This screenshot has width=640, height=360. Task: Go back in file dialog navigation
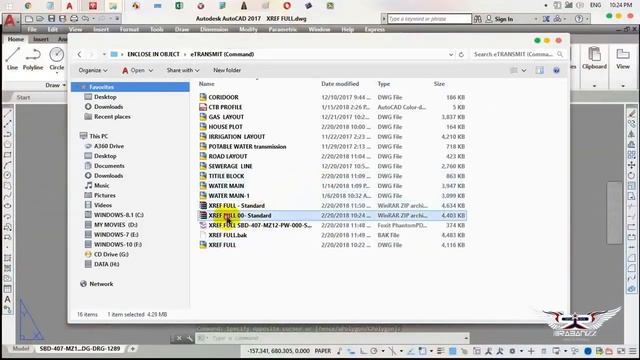(x=80, y=54)
